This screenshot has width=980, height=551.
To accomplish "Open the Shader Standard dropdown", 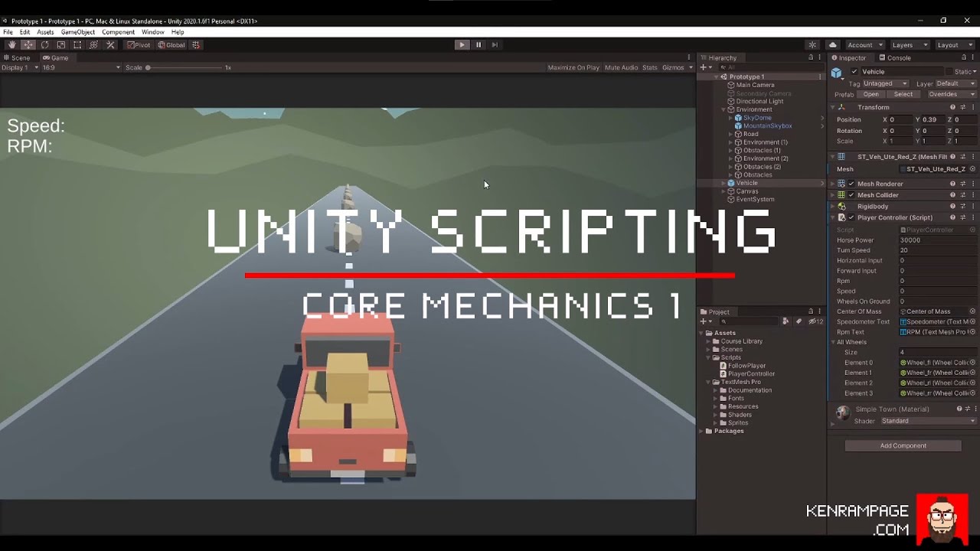I will click(x=928, y=421).
